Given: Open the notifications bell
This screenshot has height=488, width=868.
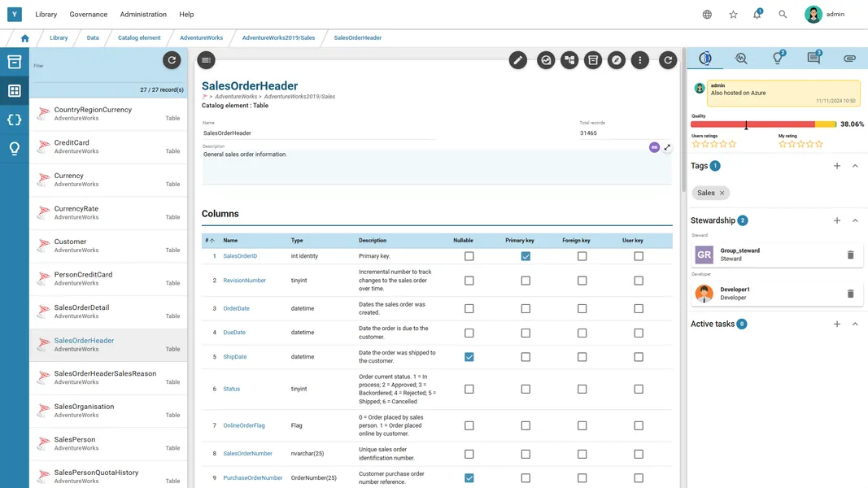Looking at the screenshot, I should pyautogui.click(x=757, y=15).
